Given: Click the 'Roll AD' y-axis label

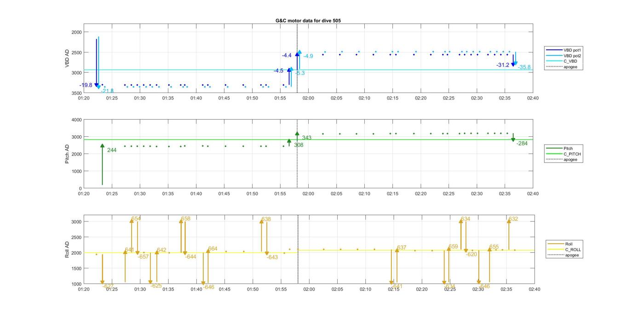Looking at the screenshot, I should (x=68, y=249).
